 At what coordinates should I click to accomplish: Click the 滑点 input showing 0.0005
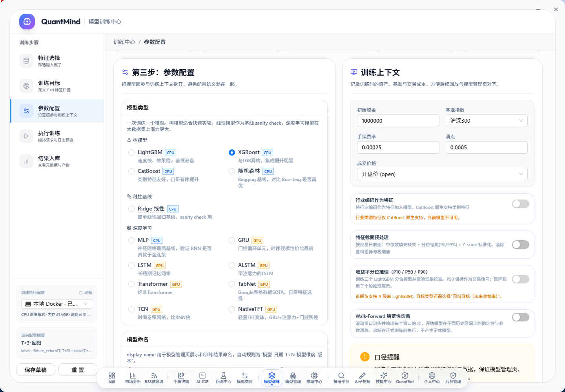(x=487, y=147)
